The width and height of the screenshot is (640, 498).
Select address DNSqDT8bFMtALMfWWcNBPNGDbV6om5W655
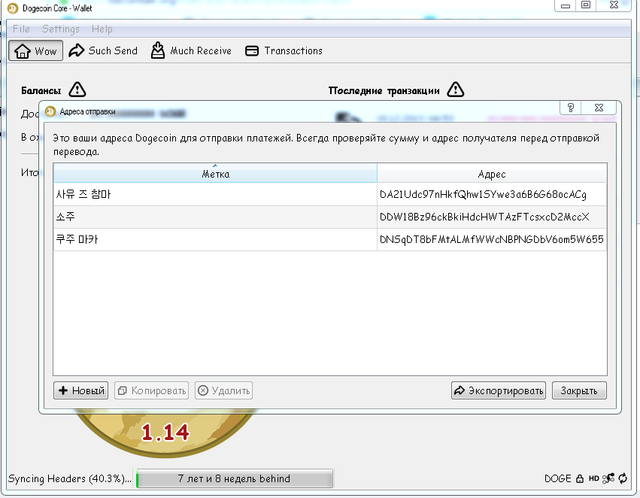(491, 239)
